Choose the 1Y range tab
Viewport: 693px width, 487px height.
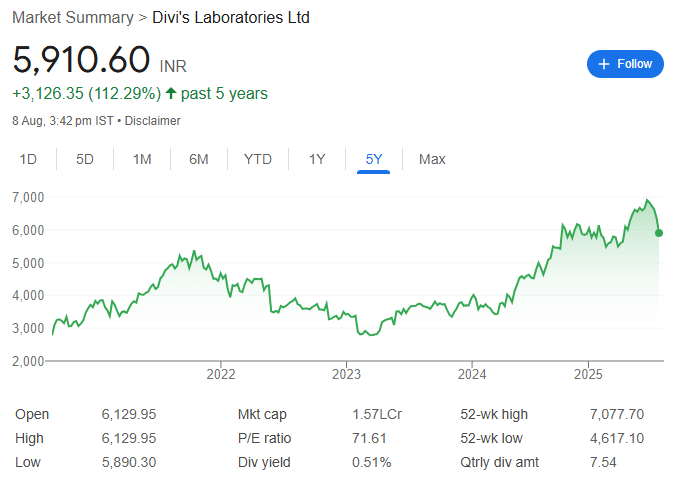pyautogui.click(x=317, y=159)
